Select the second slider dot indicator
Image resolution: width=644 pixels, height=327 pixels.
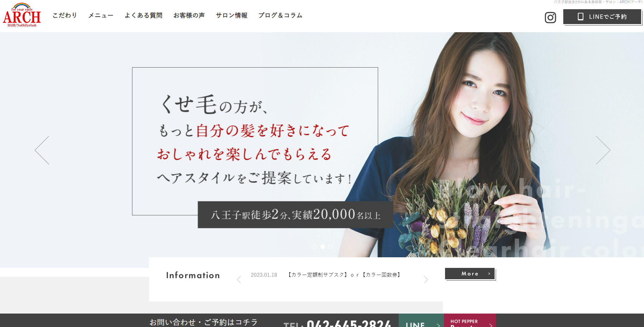[323, 247]
